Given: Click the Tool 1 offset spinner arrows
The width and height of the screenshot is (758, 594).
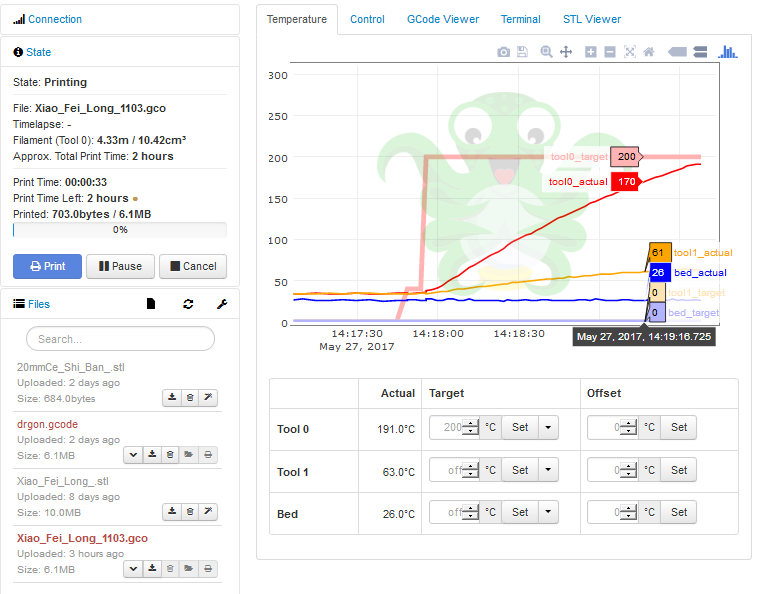Looking at the screenshot, I should click(628, 470).
